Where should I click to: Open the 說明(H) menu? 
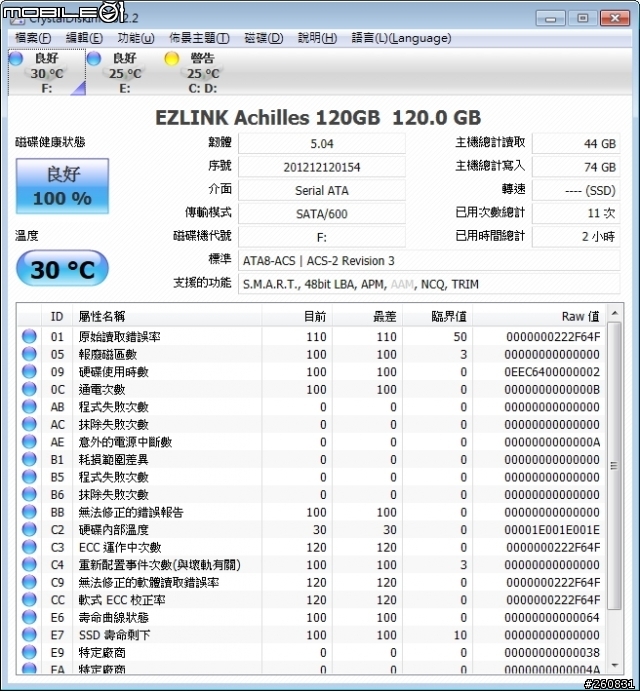coord(317,38)
